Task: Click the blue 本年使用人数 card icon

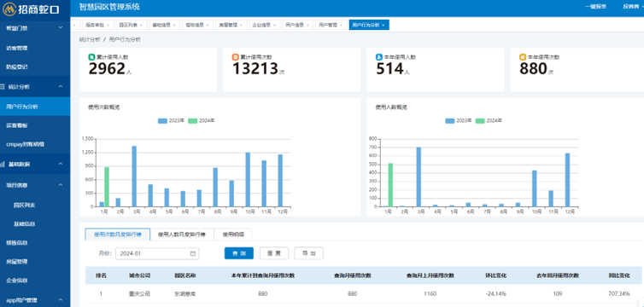Action: pos(378,57)
